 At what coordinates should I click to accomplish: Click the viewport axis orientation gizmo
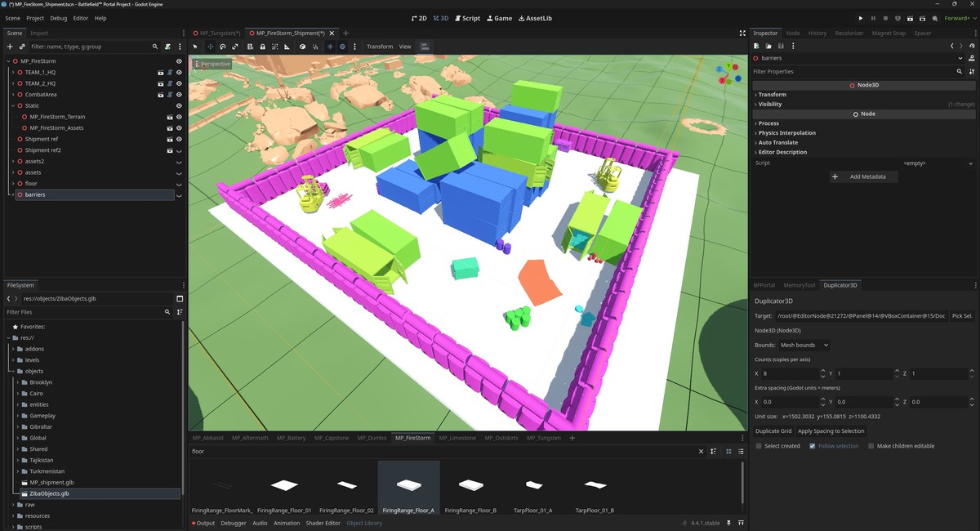tap(727, 74)
